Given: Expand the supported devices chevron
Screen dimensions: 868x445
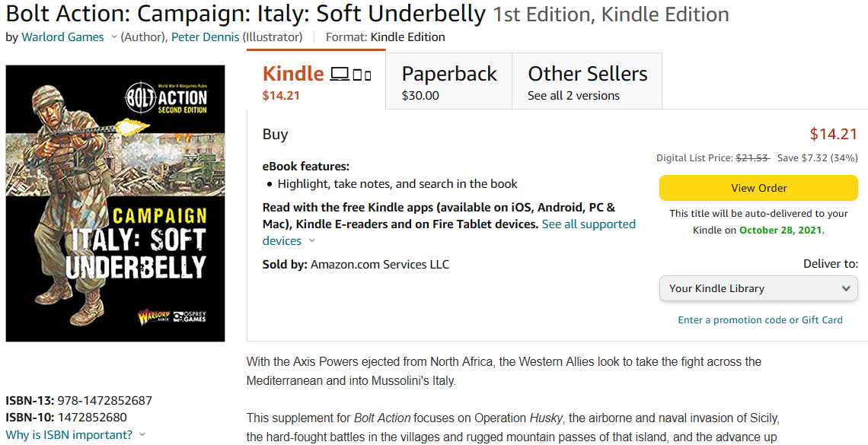Looking at the screenshot, I should coord(311,241).
